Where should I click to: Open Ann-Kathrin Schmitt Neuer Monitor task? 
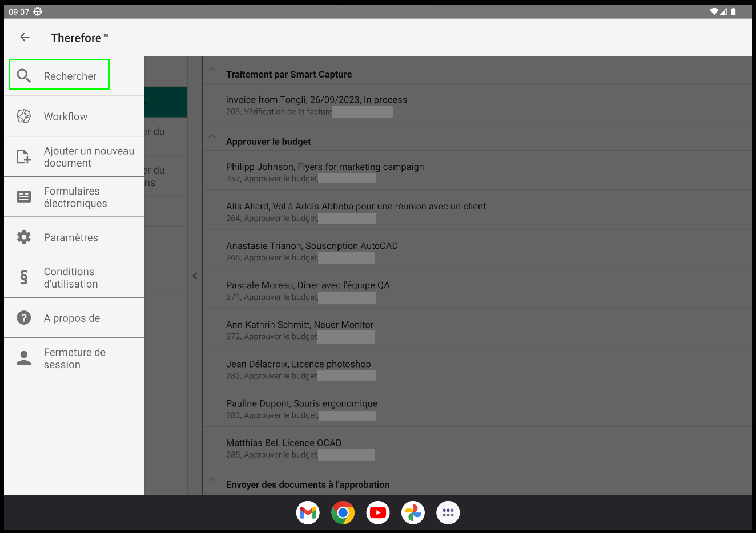pos(477,328)
